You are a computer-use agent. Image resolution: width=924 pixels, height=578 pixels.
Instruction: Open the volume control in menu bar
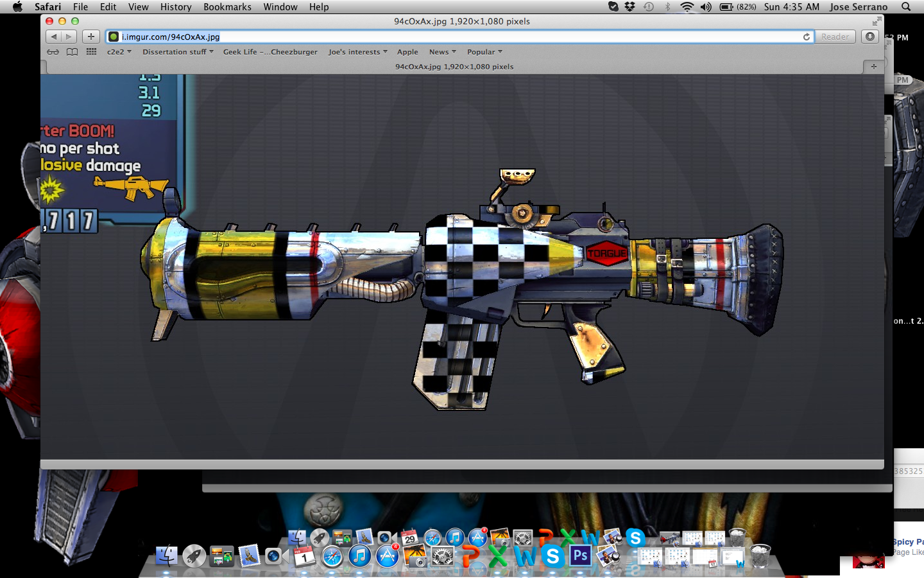point(706,6)
